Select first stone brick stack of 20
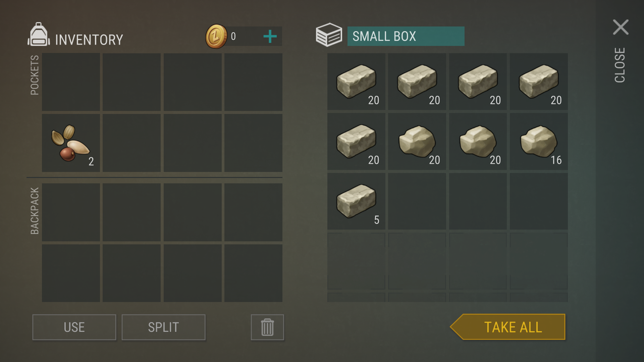Image resolution: width=644 pixels, height=362 pixels. pyautogui.click(x=356, y=81)
